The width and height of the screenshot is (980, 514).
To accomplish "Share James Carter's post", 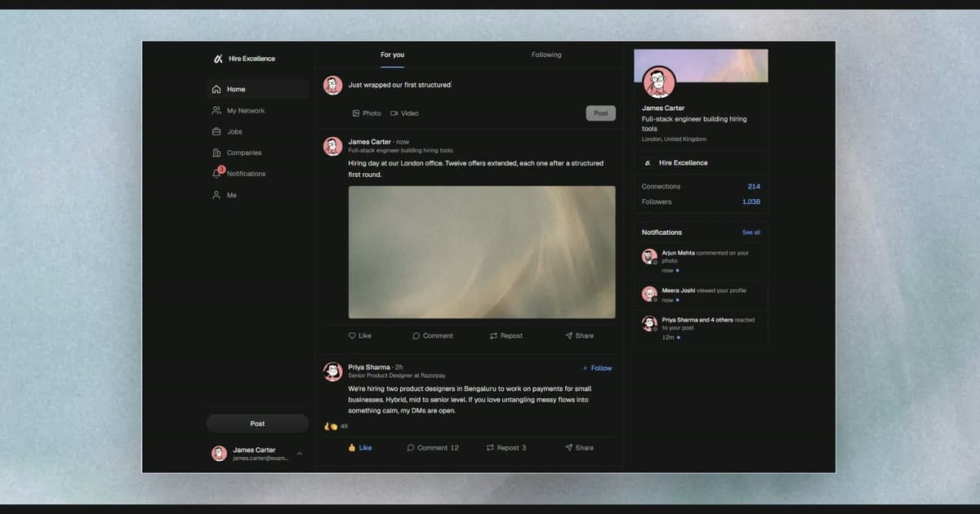I will point(580,335).
